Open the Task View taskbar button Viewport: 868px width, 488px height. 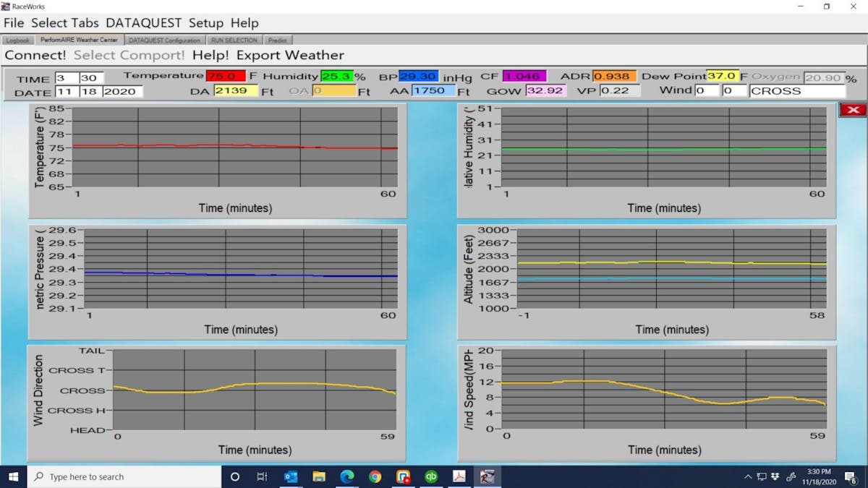click(262, 476)
